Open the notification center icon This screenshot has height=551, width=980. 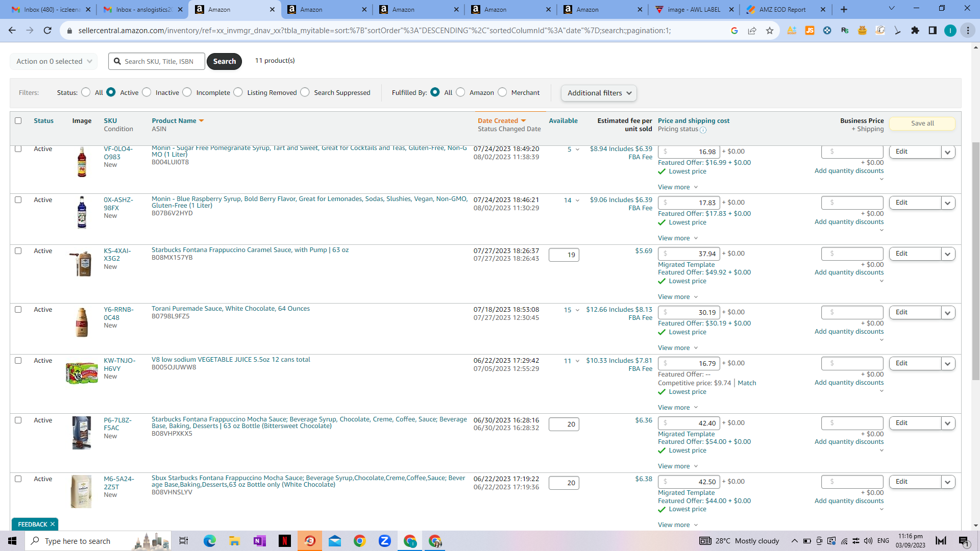click(964, 541)
